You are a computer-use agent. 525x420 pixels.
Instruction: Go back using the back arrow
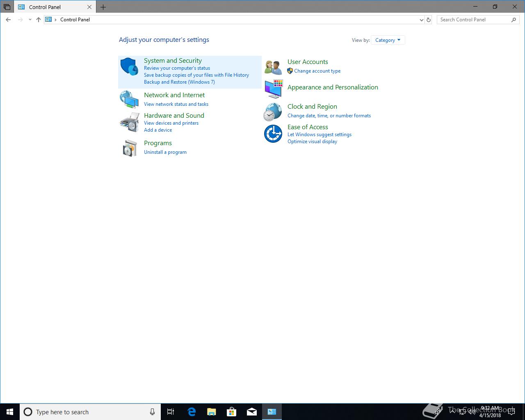(x=8, y=19)
